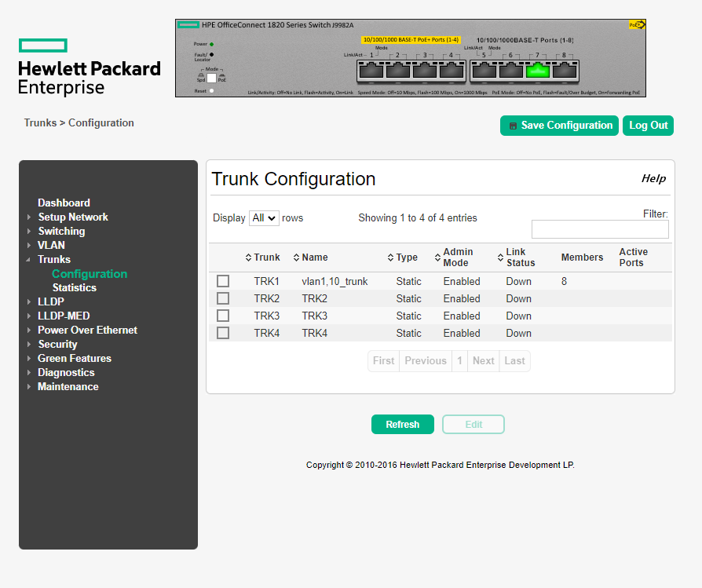Image resolution: width=702 pixels, height=588 pixels.
Task: Open the Security menu label
Action: point(58,344)
